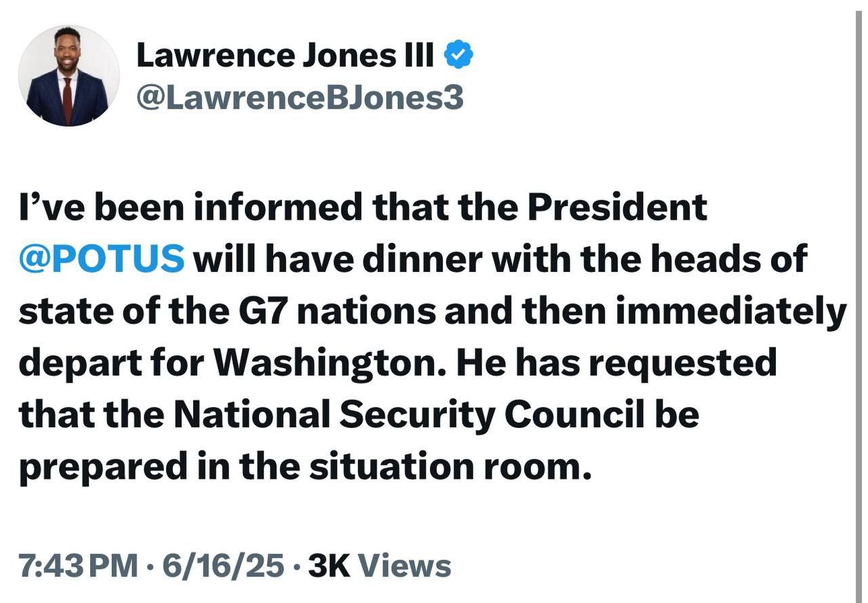This screenshot has height=603, width=868.
Task: Click the word President in the tweet
Action: pos(616,208)
